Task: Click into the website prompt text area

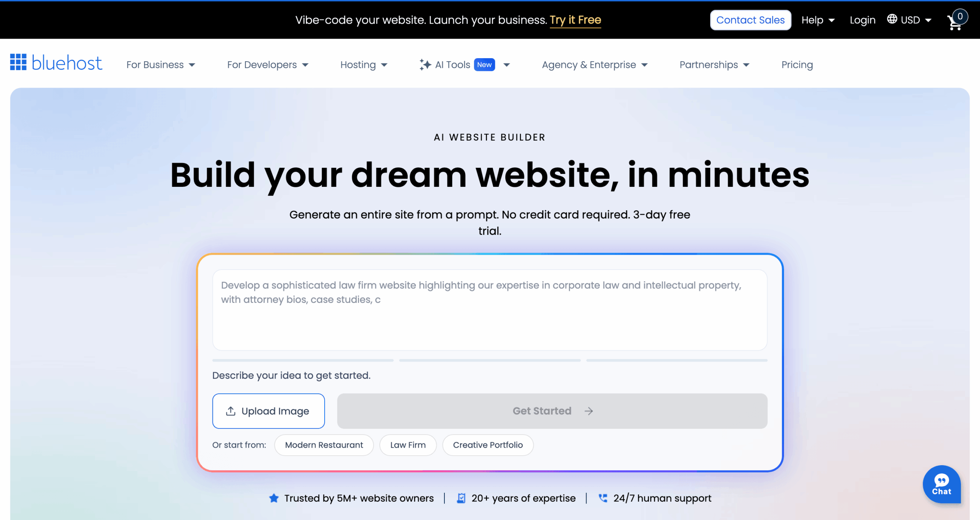Action: pyautogui.click(x=490, y=310)
